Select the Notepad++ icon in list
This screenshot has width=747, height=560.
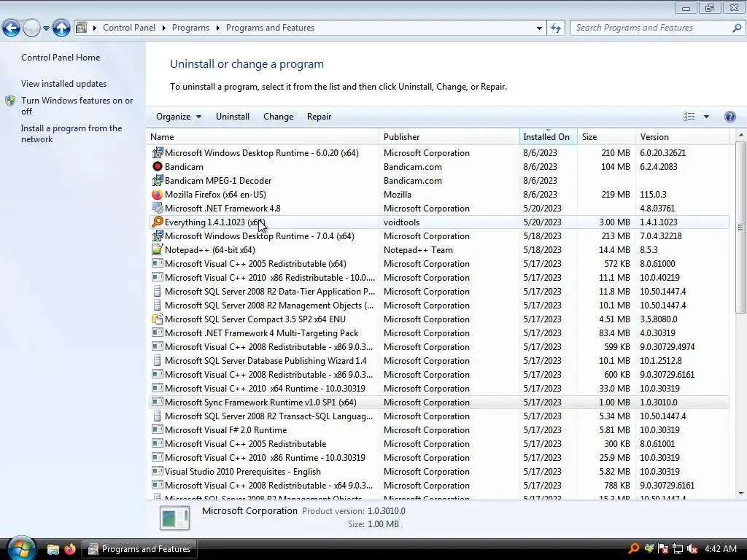coord(158,249)
